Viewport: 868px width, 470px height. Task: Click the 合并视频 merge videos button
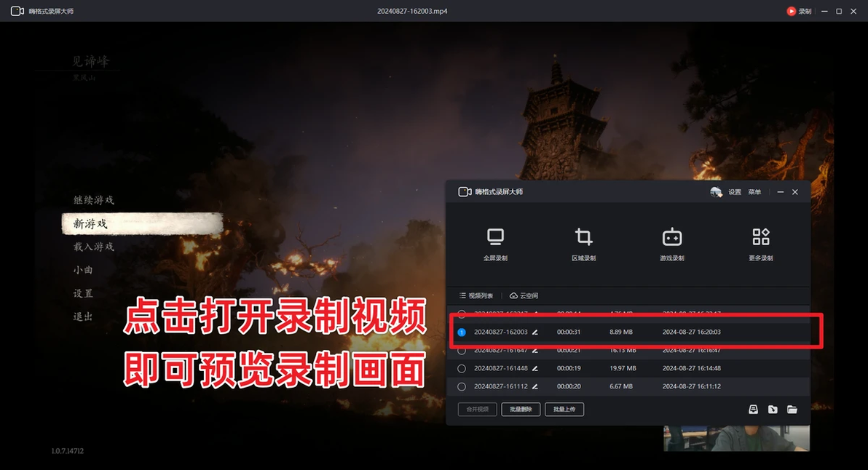pyautogui.click(x=477, y=409)
